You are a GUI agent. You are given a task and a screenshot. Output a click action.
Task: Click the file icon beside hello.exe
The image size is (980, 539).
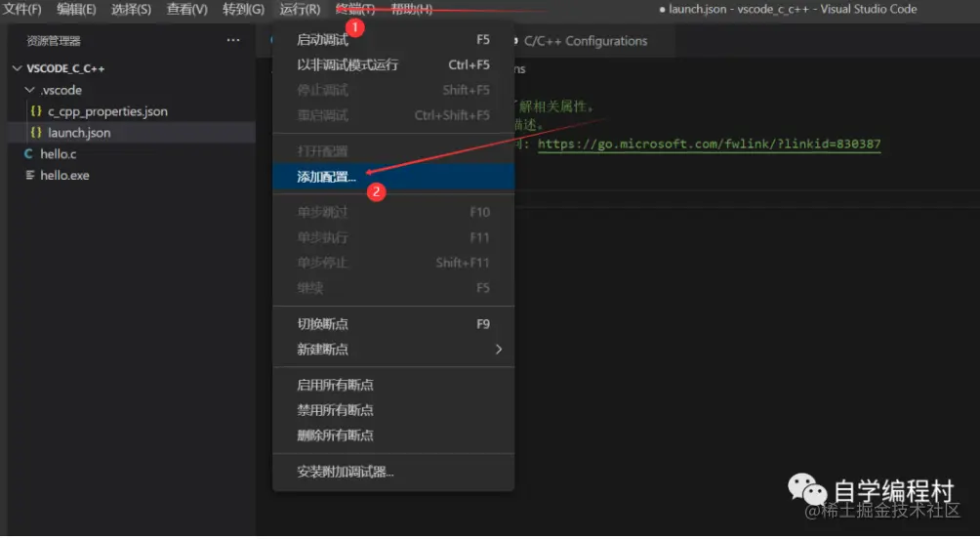29,175
